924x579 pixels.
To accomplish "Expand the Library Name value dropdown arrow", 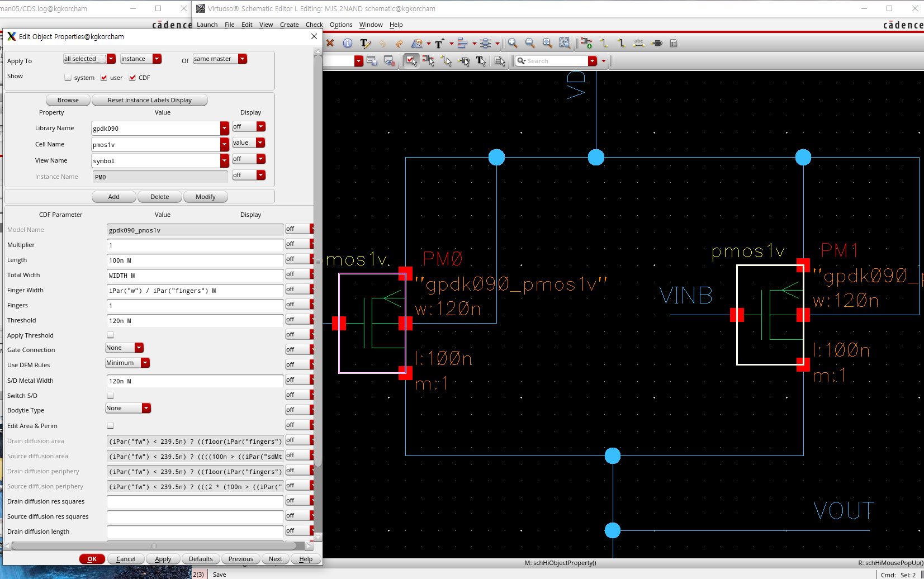I will pos(224,128).
